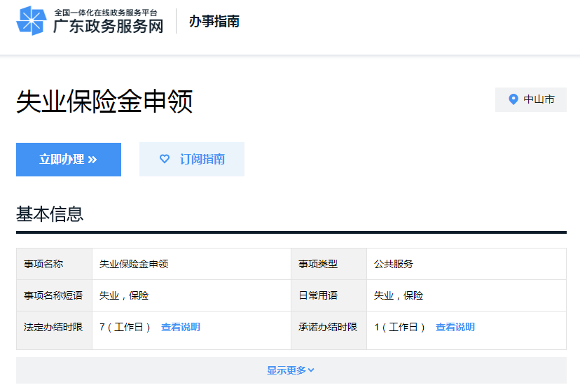The image size is (580, 392).
Task: Click the 承诺办结时限 label cell
Action: click(329, 330)
